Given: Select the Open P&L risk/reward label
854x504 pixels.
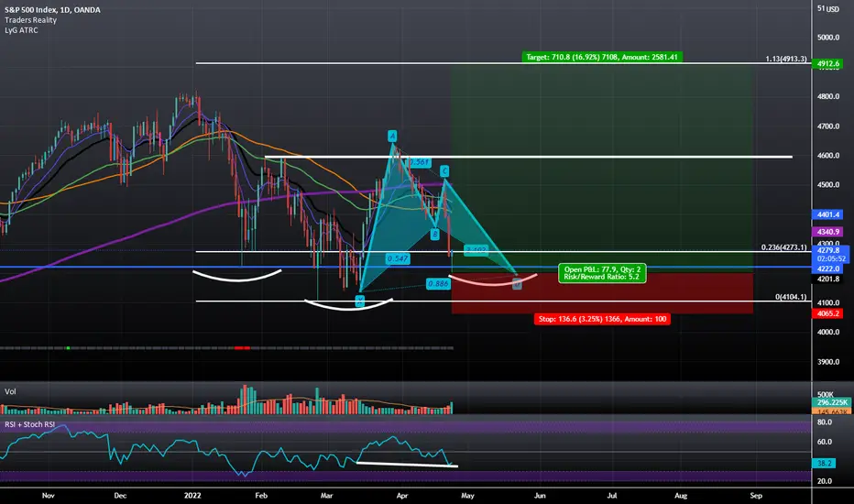Looking at the screenshot, I should point(602,273).
